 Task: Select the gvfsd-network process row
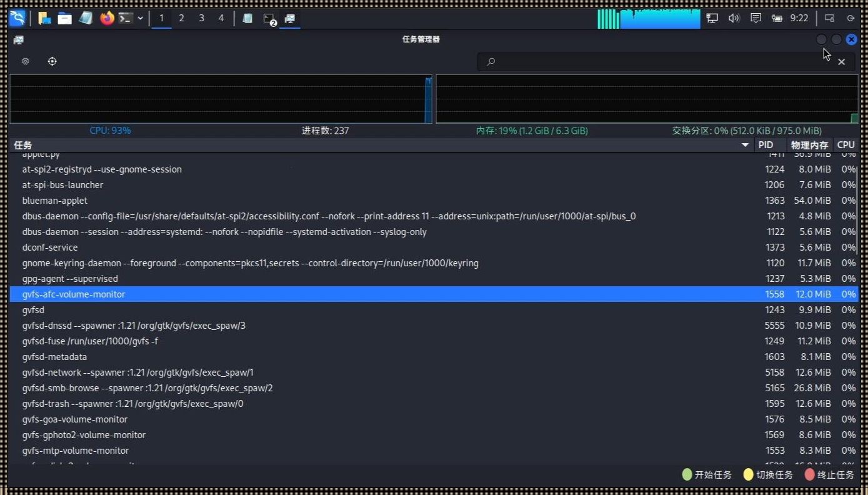434,372
